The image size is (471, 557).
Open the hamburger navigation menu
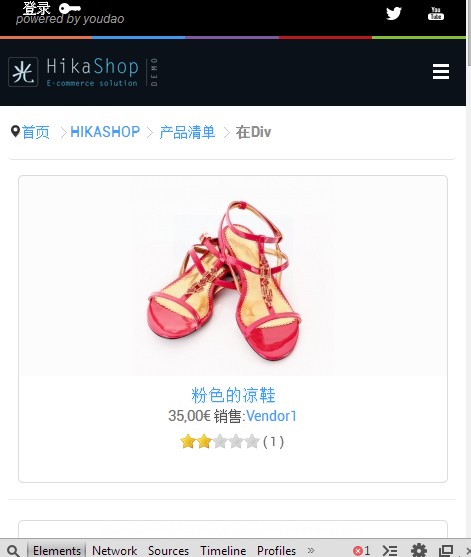[x=441, y=72]
